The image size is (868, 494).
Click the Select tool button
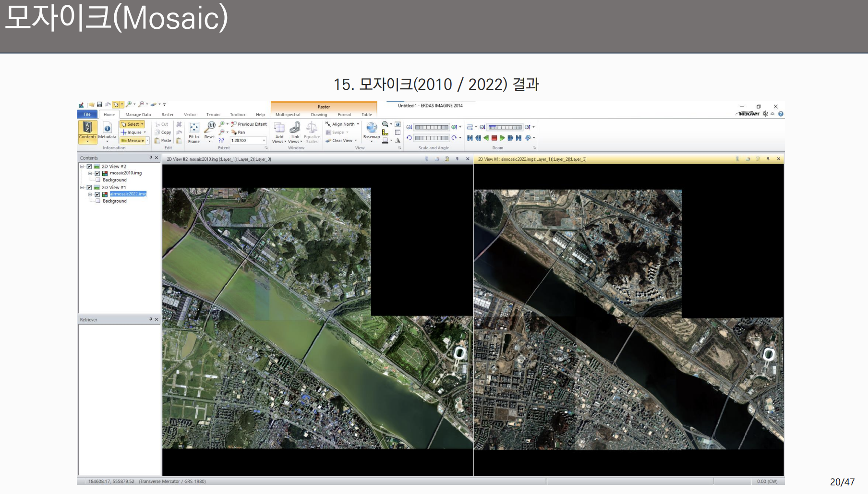pos(130,124)
